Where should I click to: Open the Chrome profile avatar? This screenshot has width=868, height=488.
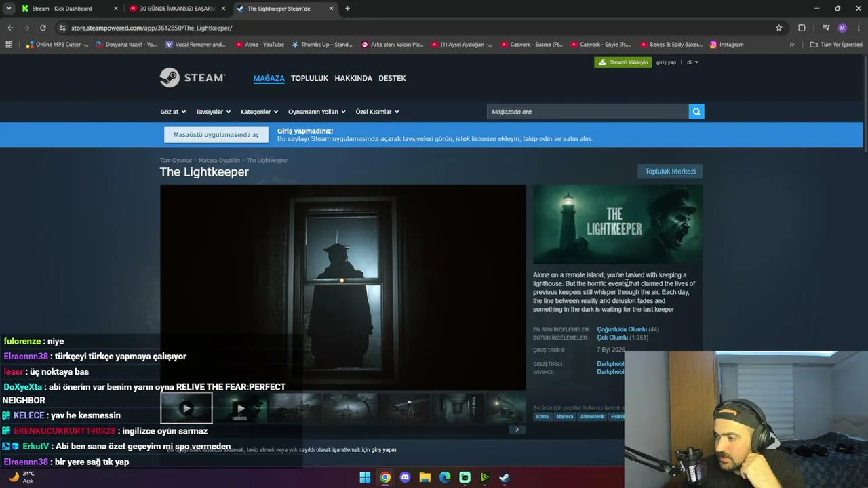click(x=842, y=28)
